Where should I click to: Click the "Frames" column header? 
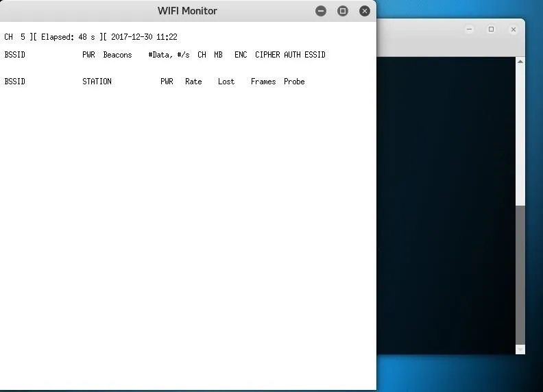click(x=263, y=82)
